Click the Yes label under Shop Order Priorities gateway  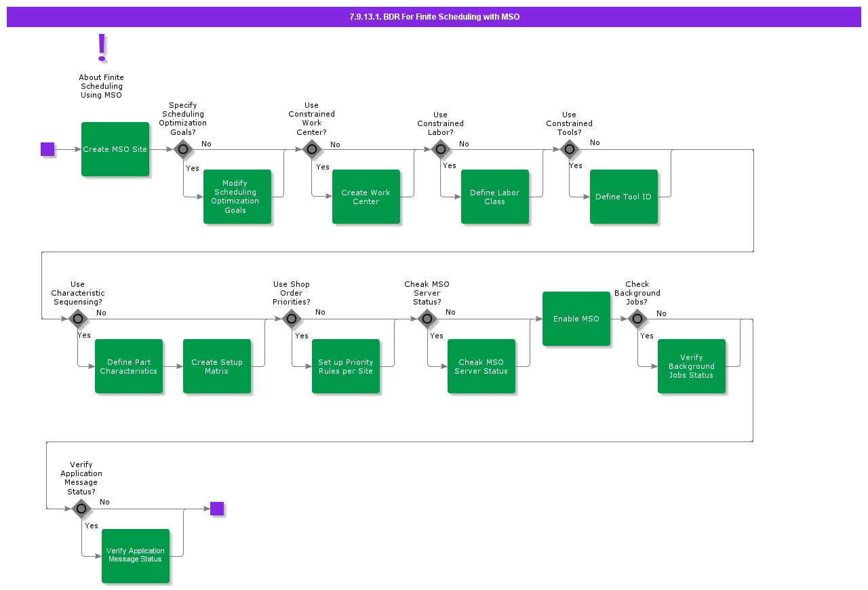tap(302, 336)
